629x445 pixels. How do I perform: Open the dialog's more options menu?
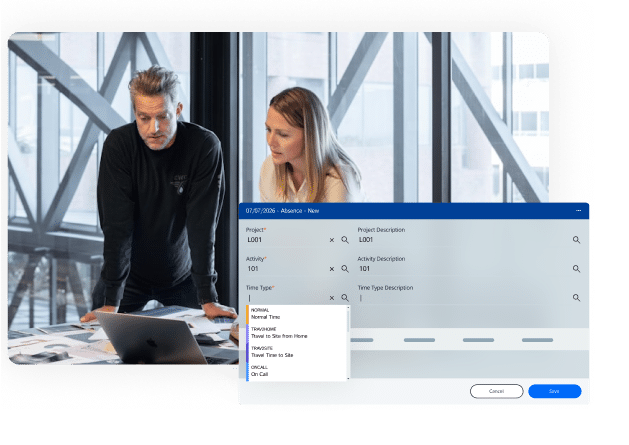578,211
